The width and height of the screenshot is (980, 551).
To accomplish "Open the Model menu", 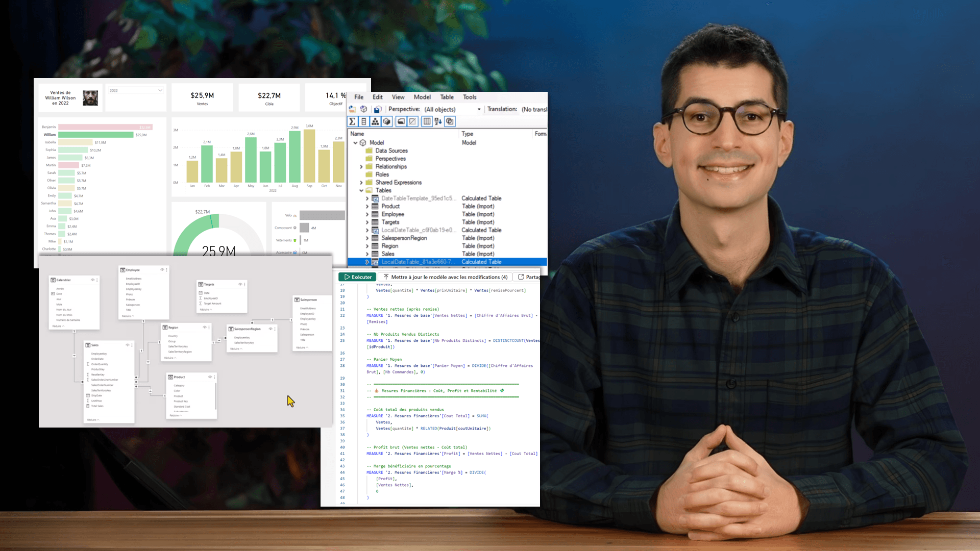I will 422,97.
